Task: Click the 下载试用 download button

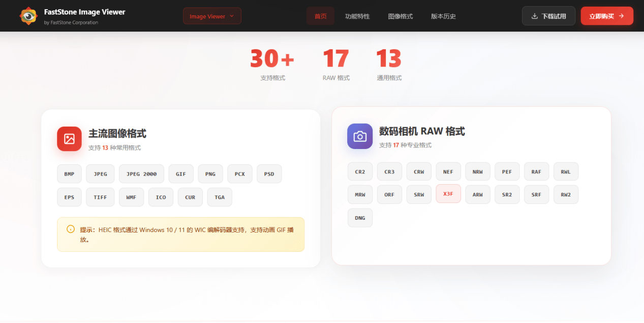Action: click(x=548, y=16)
